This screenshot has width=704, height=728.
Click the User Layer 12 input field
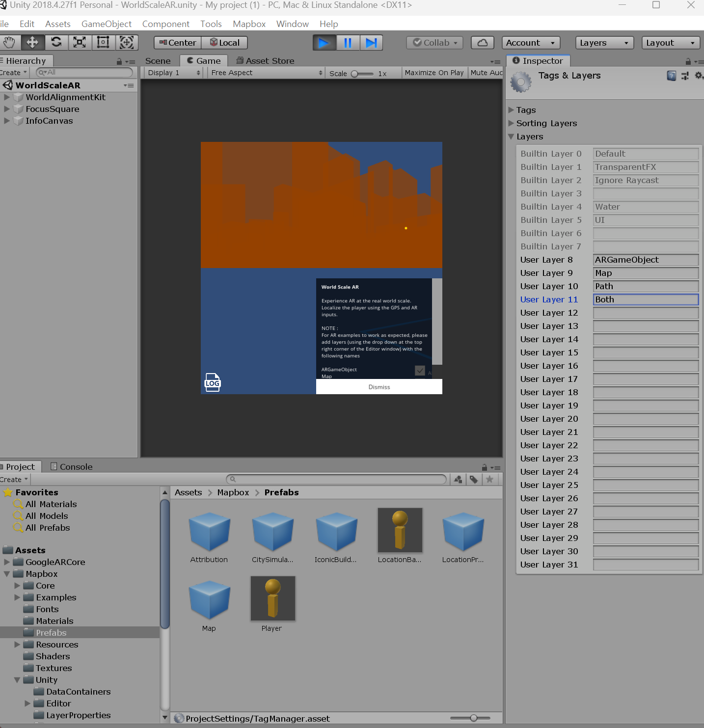[x=646, y=313]
